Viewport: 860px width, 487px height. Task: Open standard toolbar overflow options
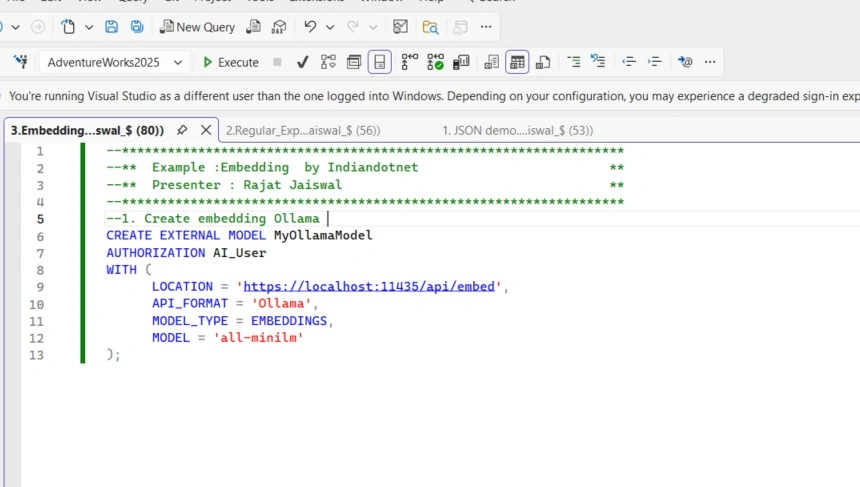pos(486,27)
